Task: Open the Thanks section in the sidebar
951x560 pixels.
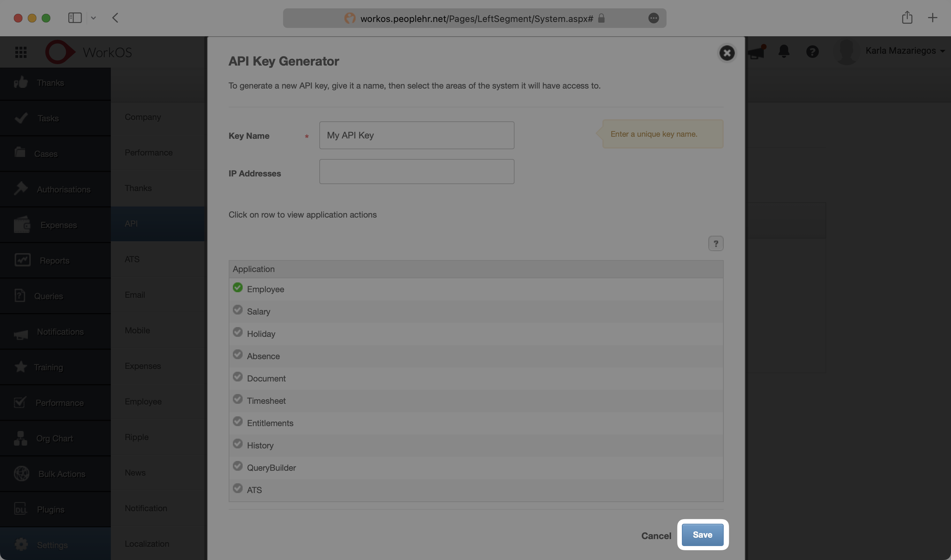Action: point(50,83)
